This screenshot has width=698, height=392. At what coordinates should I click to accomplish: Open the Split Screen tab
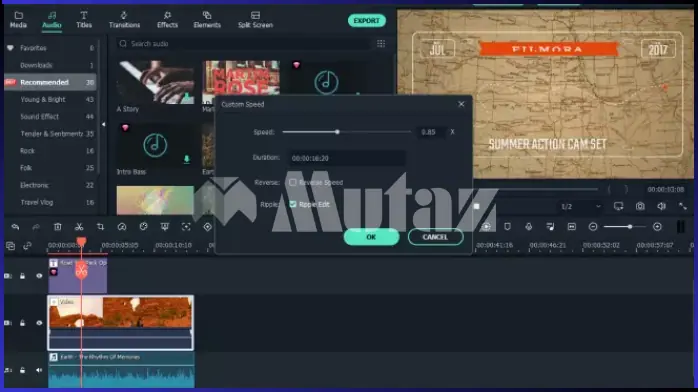coord(255,20)
